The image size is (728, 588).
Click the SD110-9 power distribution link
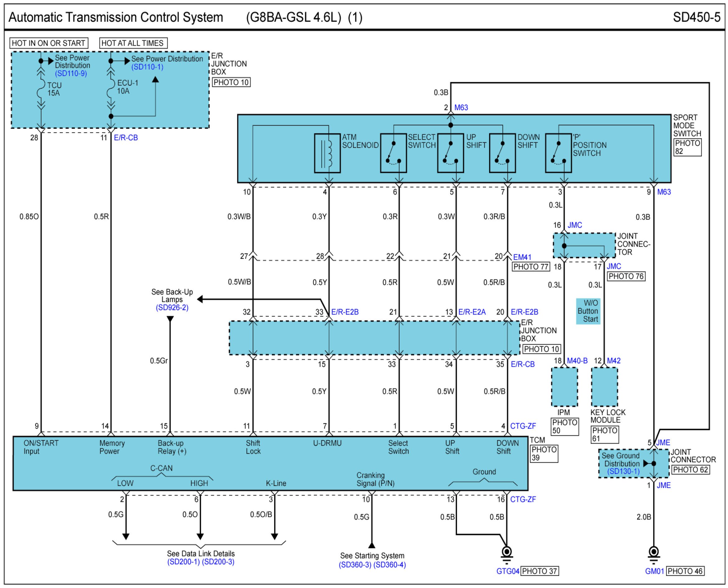click(x=71, y=73)
